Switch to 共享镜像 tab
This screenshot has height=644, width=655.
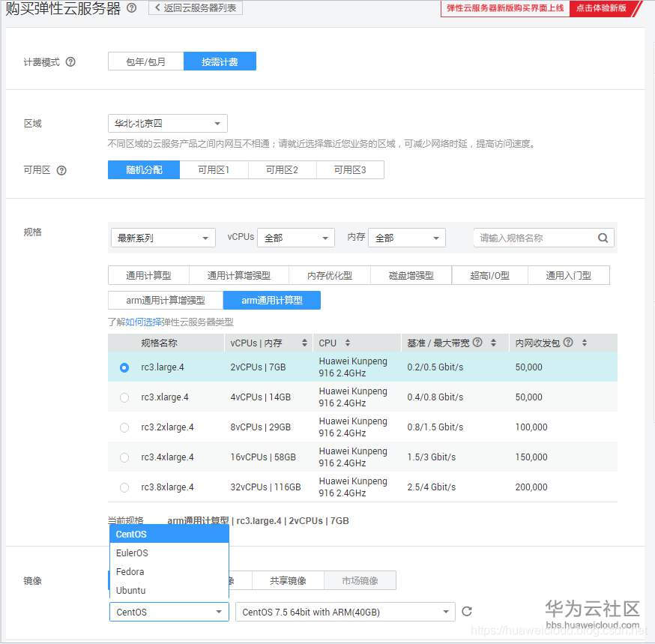tap(288, 580)
